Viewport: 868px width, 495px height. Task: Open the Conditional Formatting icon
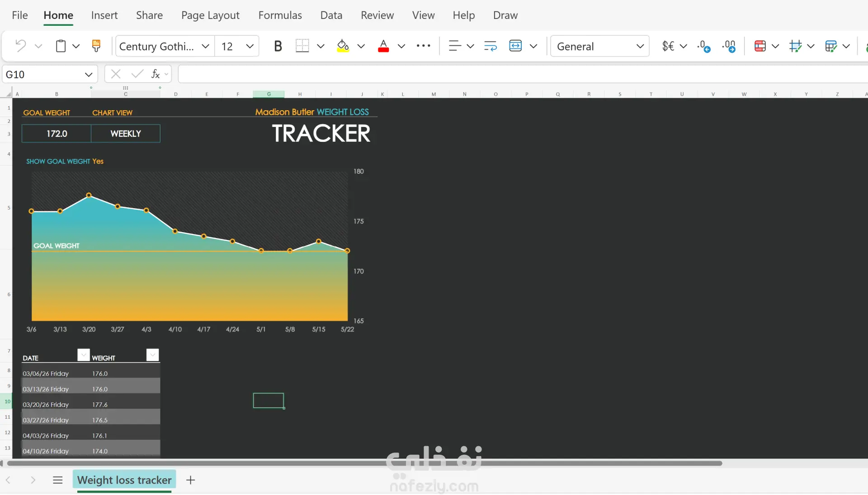coord(760,46)
